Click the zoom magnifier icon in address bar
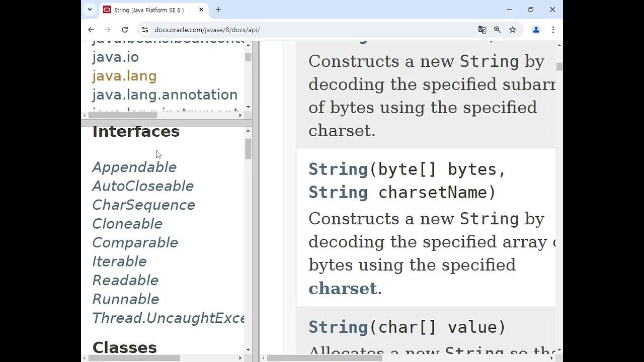644x362 pixels. tap(497, 30)
